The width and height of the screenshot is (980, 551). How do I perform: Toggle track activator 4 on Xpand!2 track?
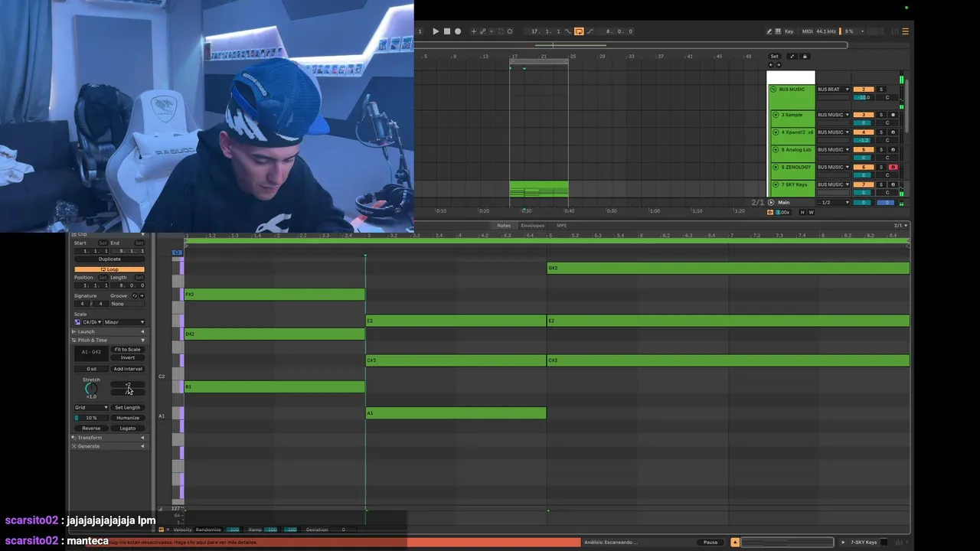point(864,132)
